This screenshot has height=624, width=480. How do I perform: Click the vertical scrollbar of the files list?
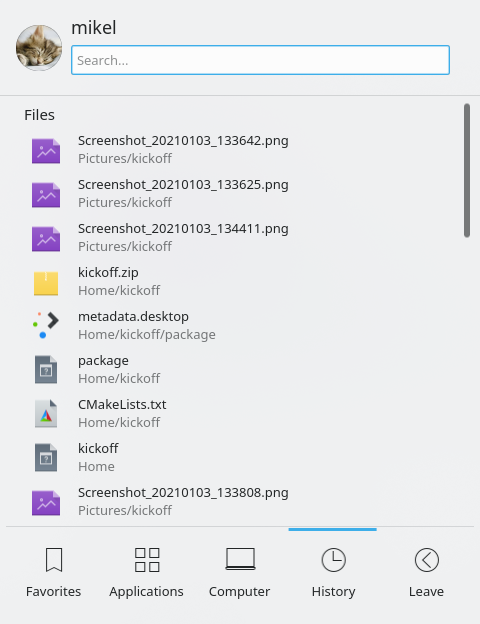point(467,170)
